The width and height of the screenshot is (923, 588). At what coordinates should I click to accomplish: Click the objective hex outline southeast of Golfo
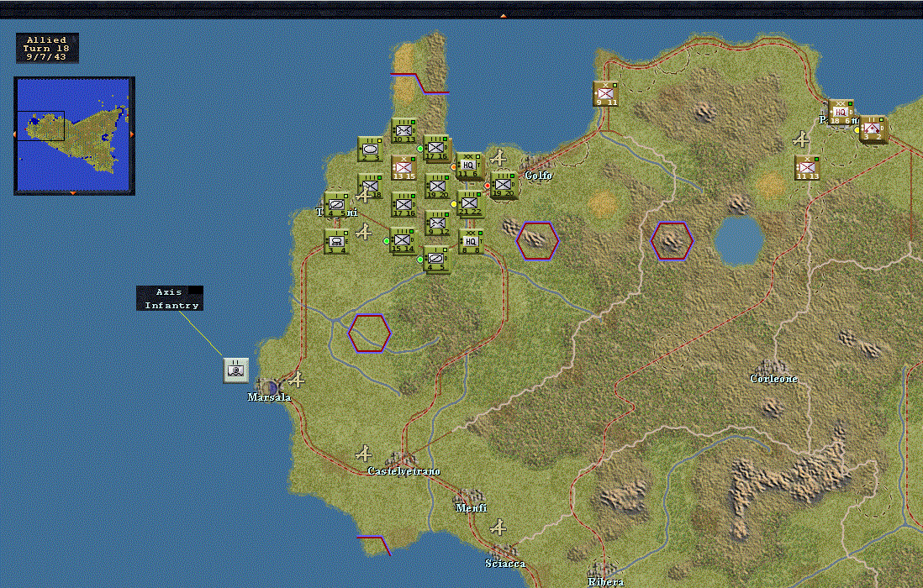click(537, 240)
